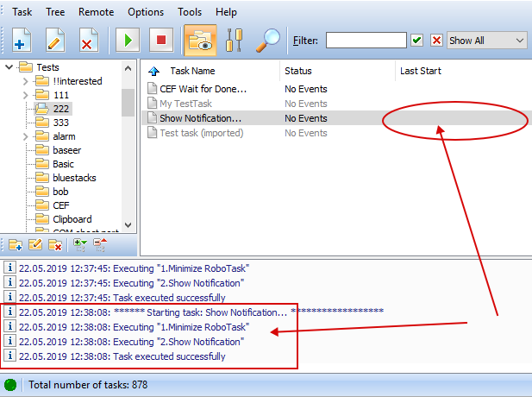This screenshot has height=397, width=532.
Task: Expand the 111 folder in tree
Action: tap(25, 95)
